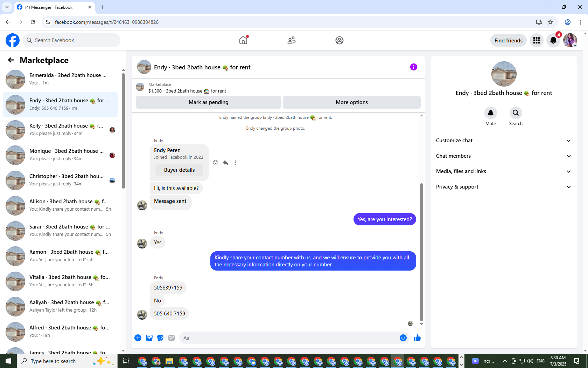
Task: Open the Friends icon in top navigation
Action: point(292,40)
